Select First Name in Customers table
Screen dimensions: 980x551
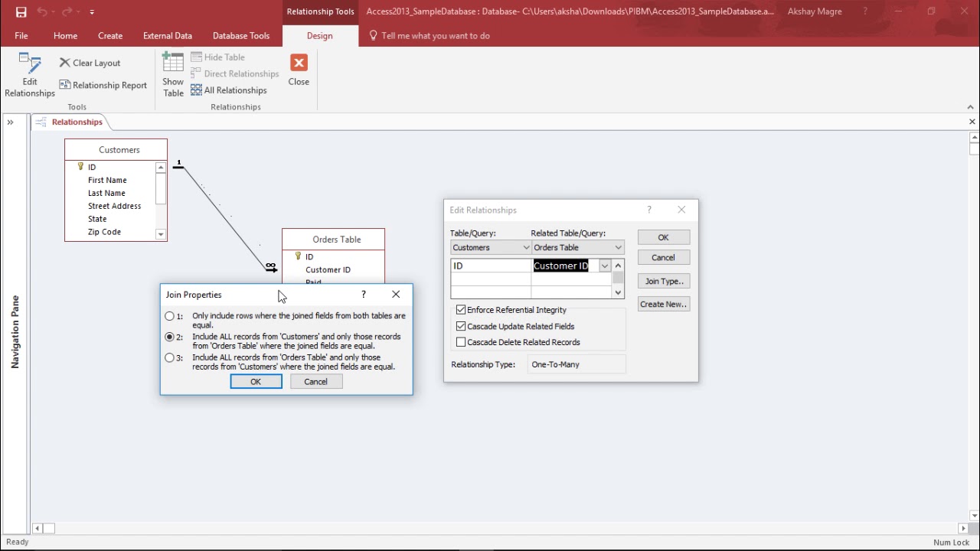click(107, 180)
